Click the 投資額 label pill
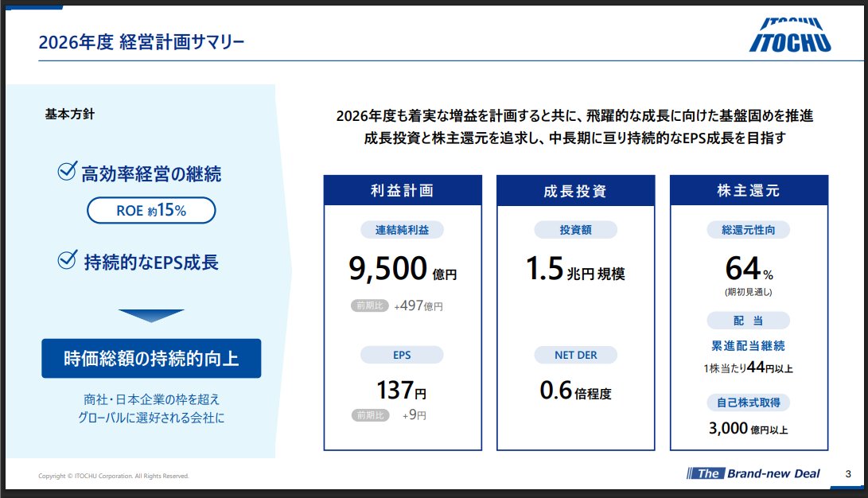Image resolution: width=868 pixels, height=498 pixels. click(576, 230)
